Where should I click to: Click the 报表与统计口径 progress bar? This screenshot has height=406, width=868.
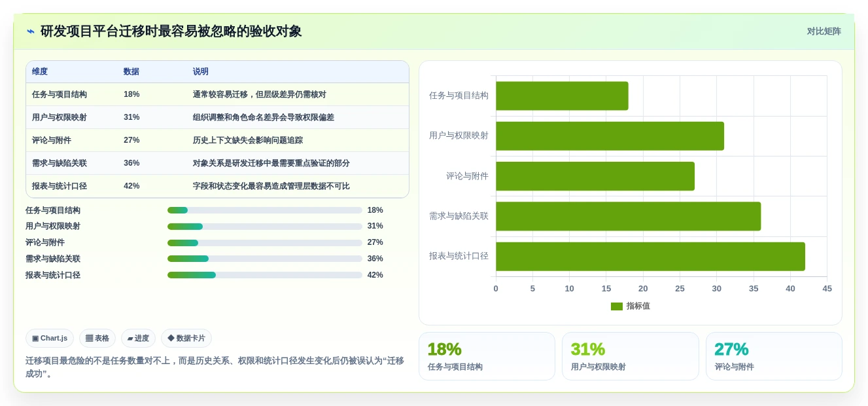coord(265,275)
